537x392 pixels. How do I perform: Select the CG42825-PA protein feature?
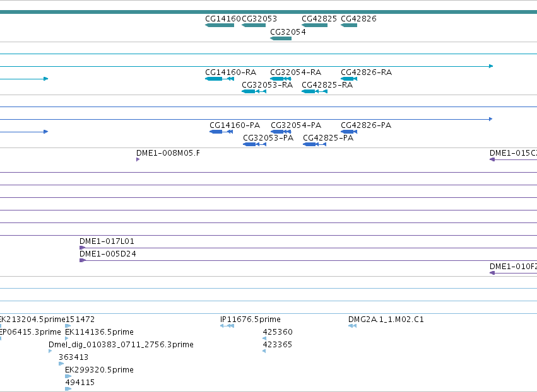coord(314,144)
